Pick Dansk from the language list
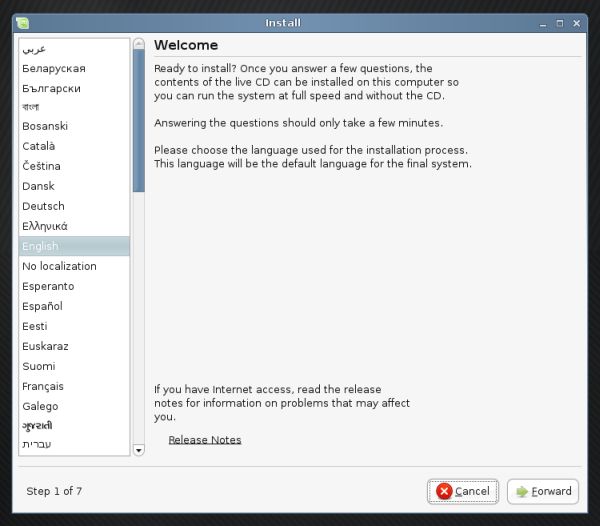The width and height of the screenshot is (600, 526). point(74,186)
